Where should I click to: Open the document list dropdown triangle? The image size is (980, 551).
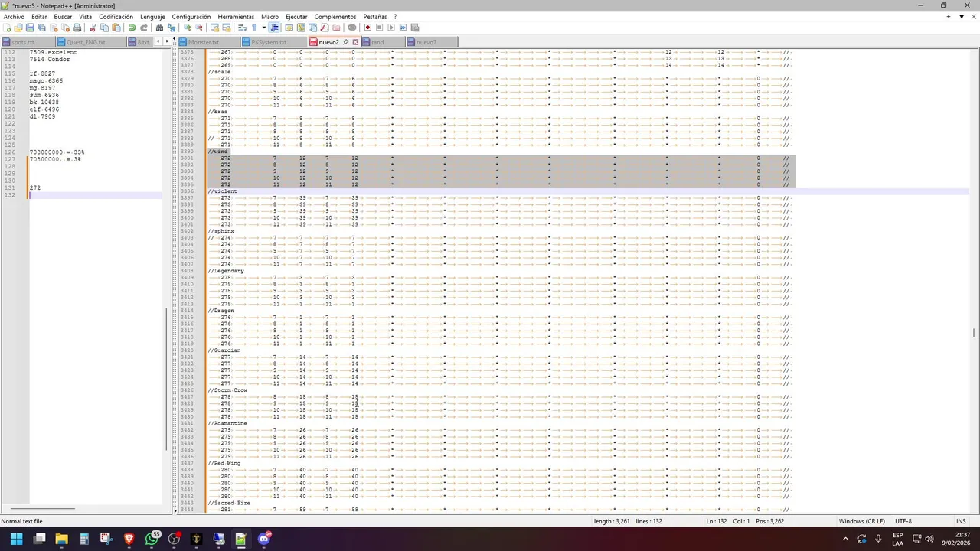coord(961,16)
